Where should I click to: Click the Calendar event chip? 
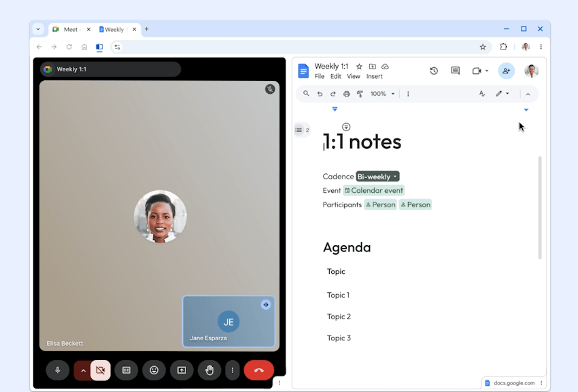[373, 191]
